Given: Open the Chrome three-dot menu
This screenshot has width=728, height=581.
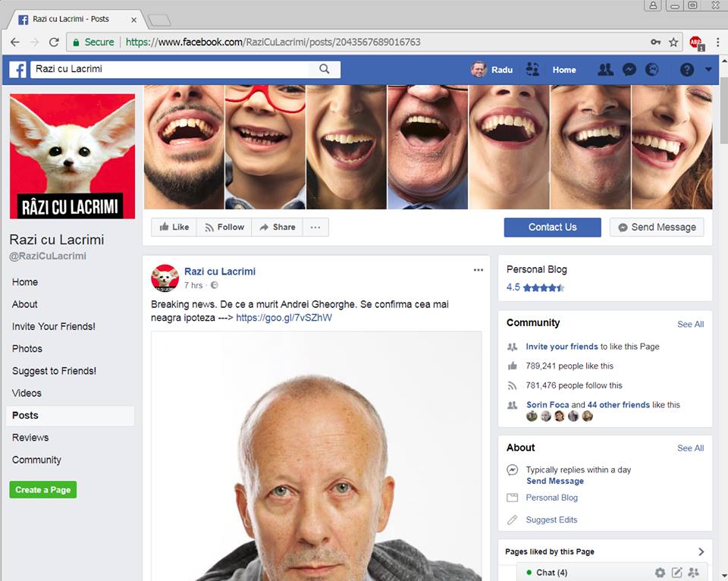Looking at the screenshot, I should [x=718, y=42].
